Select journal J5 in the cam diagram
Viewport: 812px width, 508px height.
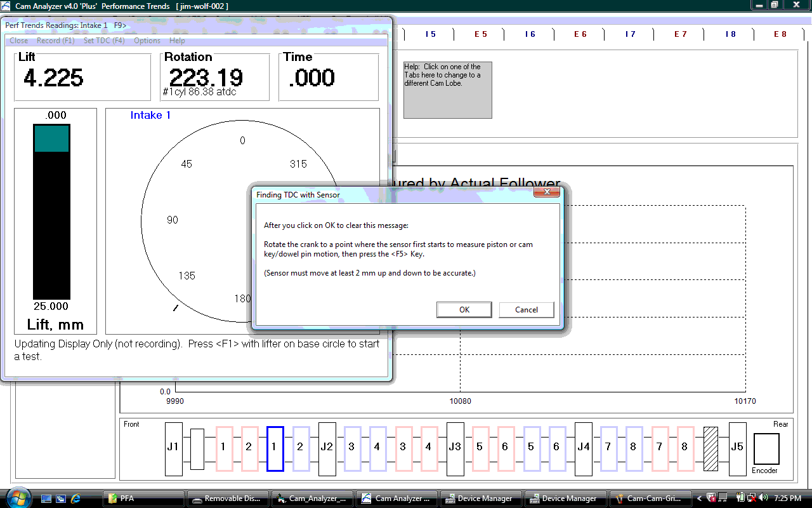click(x=737, y=449)
